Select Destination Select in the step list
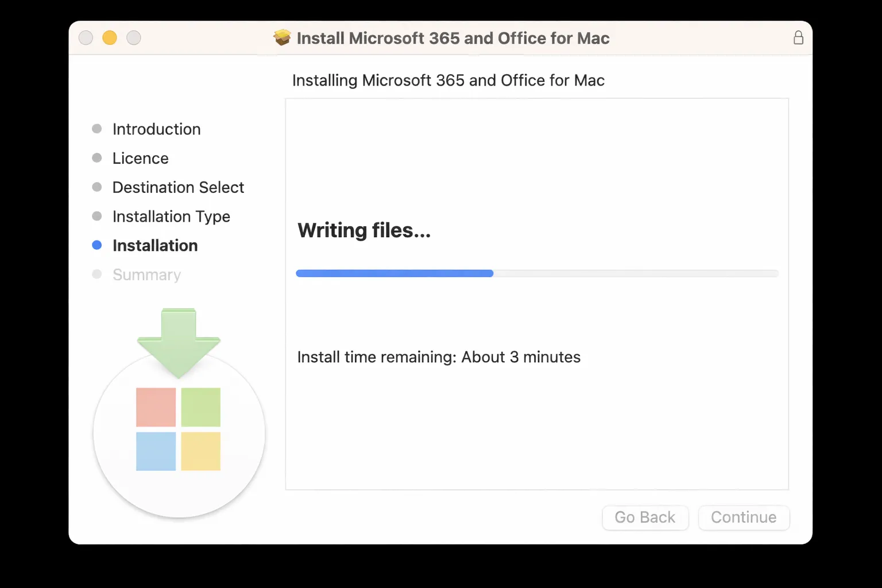882x588 pixels. 178,187
